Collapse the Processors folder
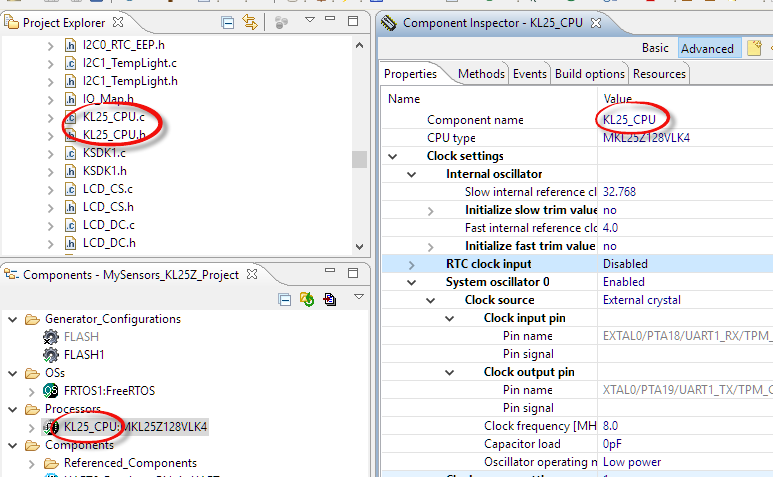 13,409
